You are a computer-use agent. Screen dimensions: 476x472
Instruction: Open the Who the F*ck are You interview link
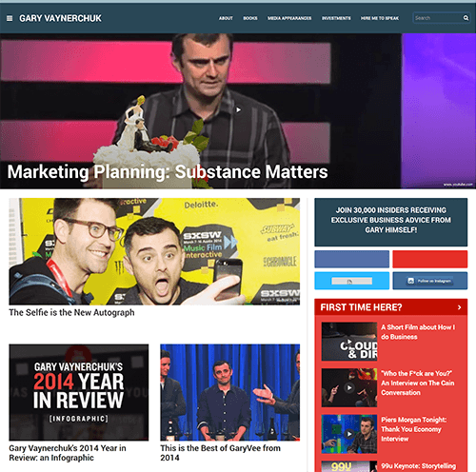(418, 383)
